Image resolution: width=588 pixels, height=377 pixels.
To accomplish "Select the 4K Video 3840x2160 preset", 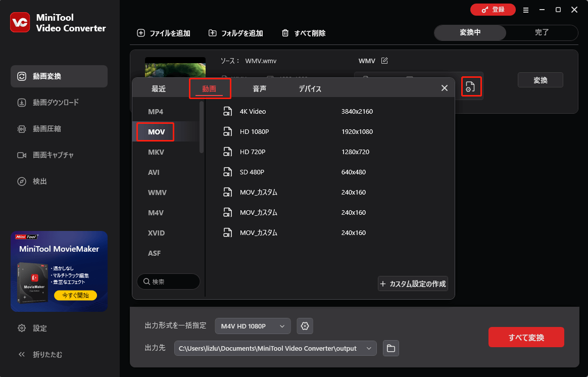I will click(330, 111).
